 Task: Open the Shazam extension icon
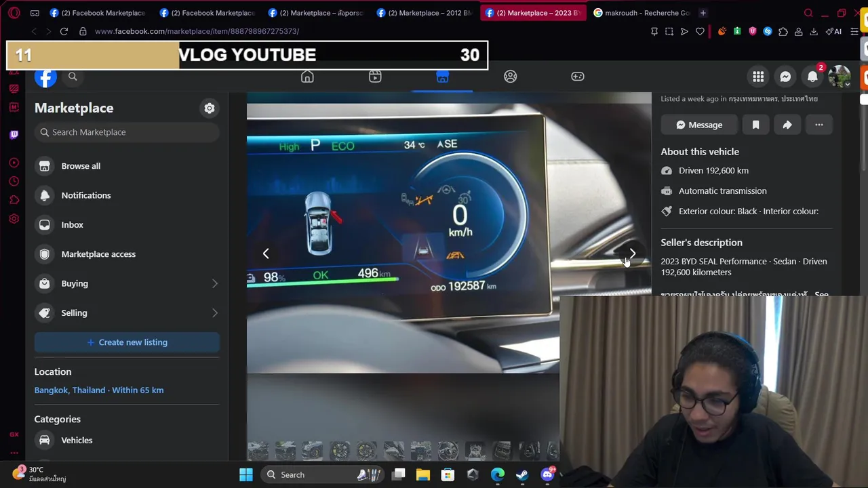[768, 31]
